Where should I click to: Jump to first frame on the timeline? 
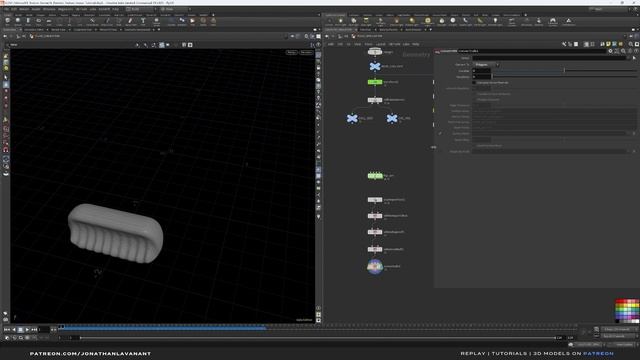point(7,329)
